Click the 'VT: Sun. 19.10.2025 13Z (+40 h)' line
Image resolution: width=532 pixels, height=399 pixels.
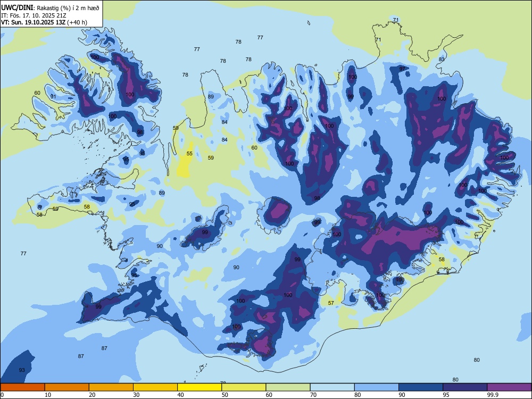[x=44, y=22]
